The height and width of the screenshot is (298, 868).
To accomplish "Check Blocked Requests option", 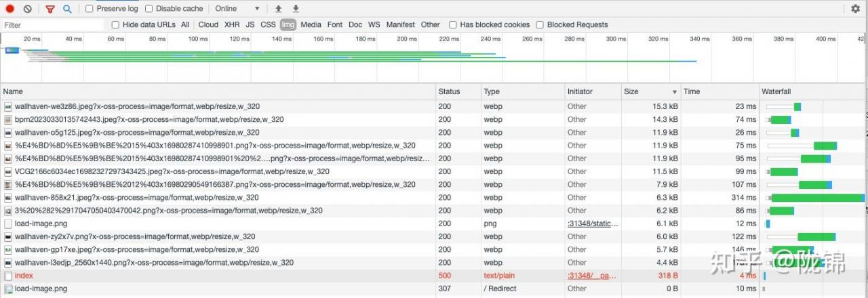I will 540,24.
